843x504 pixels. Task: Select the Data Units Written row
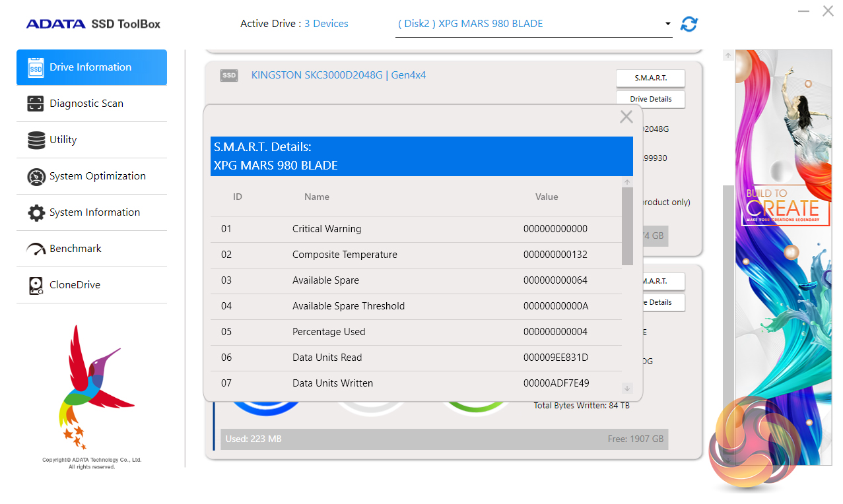[416, 383]
